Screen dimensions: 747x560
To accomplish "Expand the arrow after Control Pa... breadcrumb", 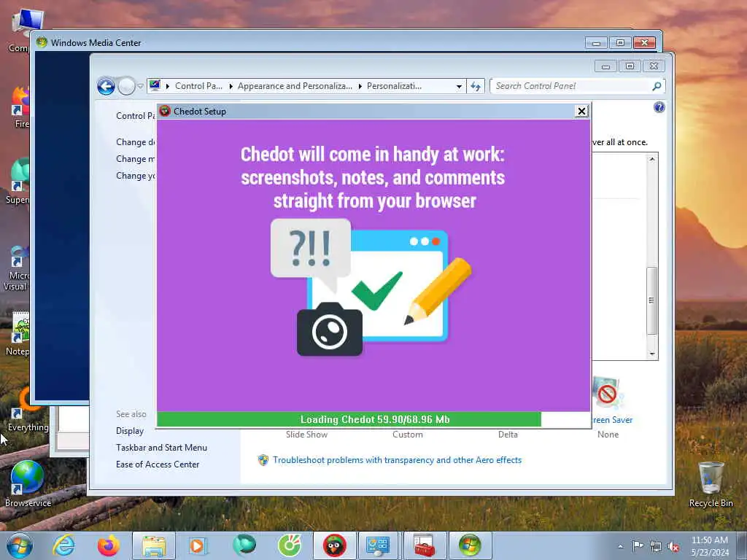I will pos(231,86).
